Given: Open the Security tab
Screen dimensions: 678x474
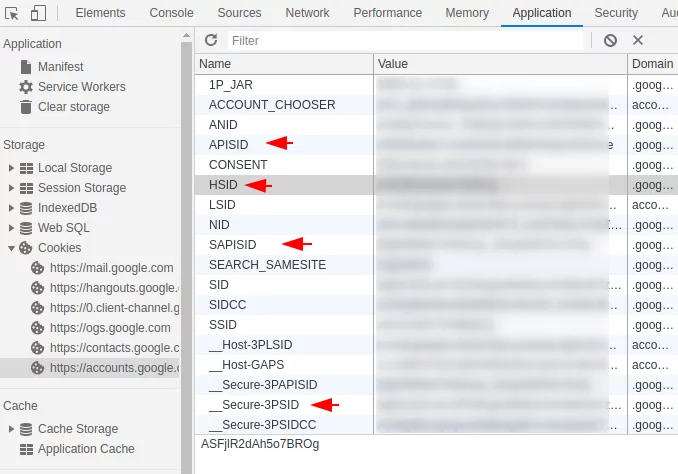Looking at the screenshot, I should (616, 13).
